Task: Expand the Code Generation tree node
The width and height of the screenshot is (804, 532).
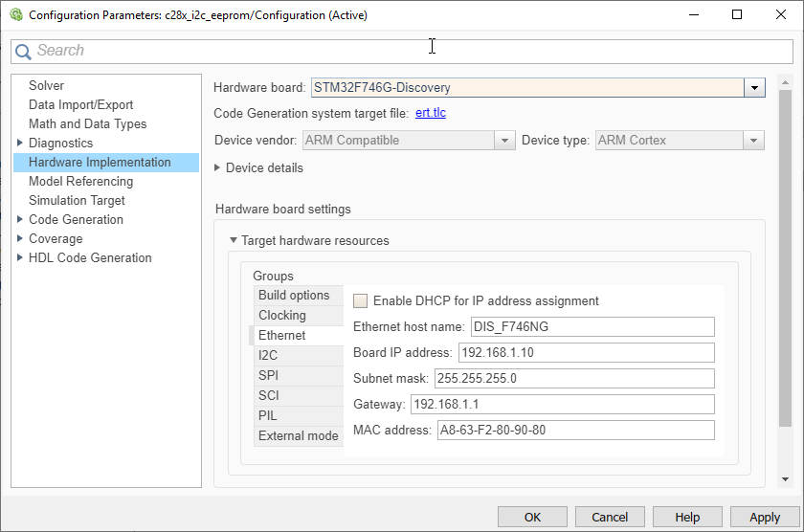Action: coord(20,220)
